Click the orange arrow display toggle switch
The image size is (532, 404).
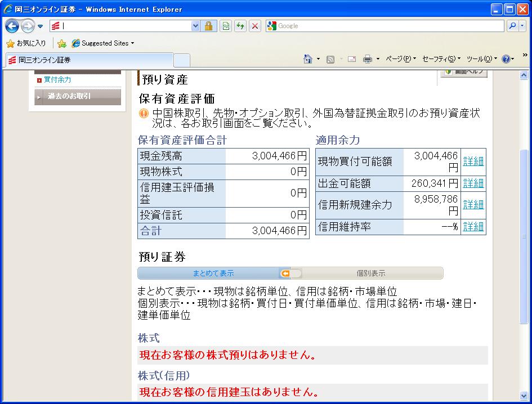pos(290,273)
